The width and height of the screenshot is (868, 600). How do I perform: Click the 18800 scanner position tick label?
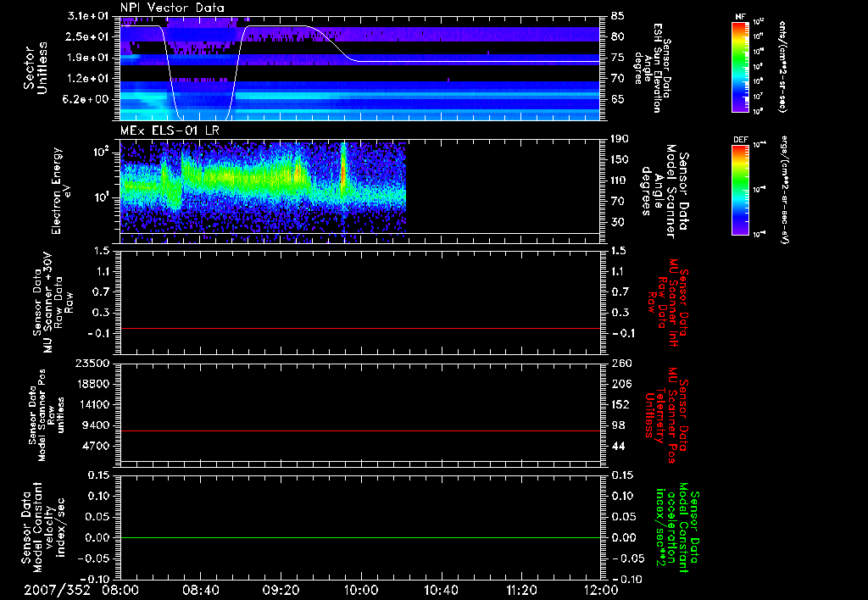(92, 384)
